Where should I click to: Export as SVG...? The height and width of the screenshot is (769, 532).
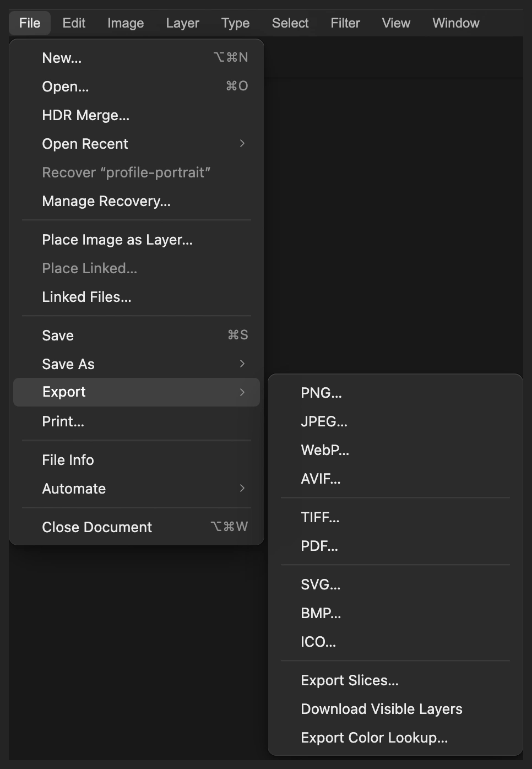[x=395, y=584]
